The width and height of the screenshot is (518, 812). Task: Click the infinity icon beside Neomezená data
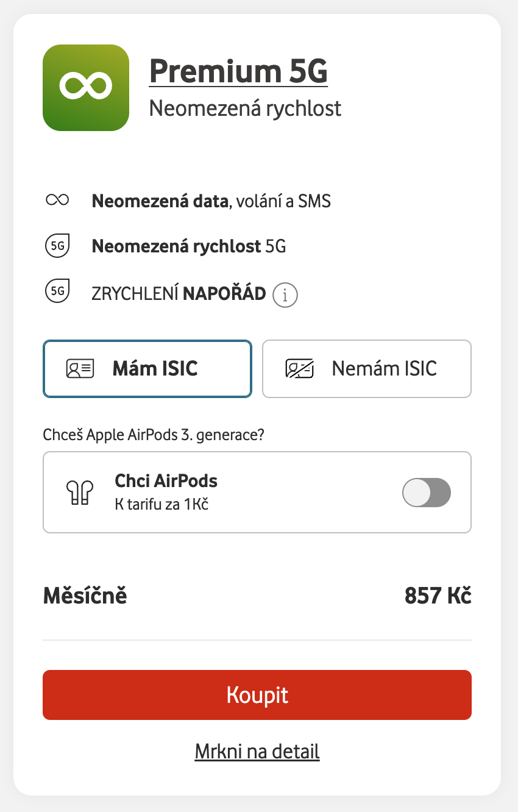(57, 201)
